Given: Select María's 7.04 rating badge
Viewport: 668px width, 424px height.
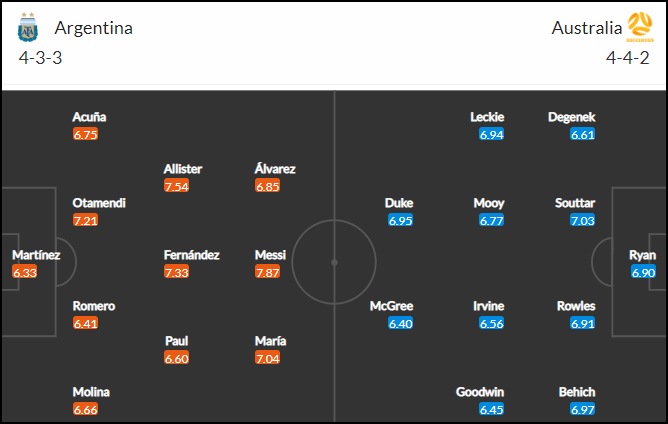Looking at the screenshot, I should tap(268, 358).
